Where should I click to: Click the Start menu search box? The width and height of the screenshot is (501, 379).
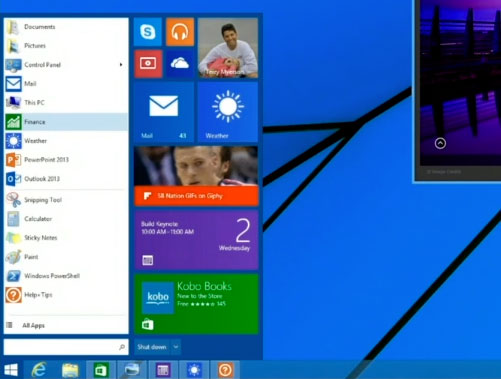pyautogui.click(x=66, y=347)
